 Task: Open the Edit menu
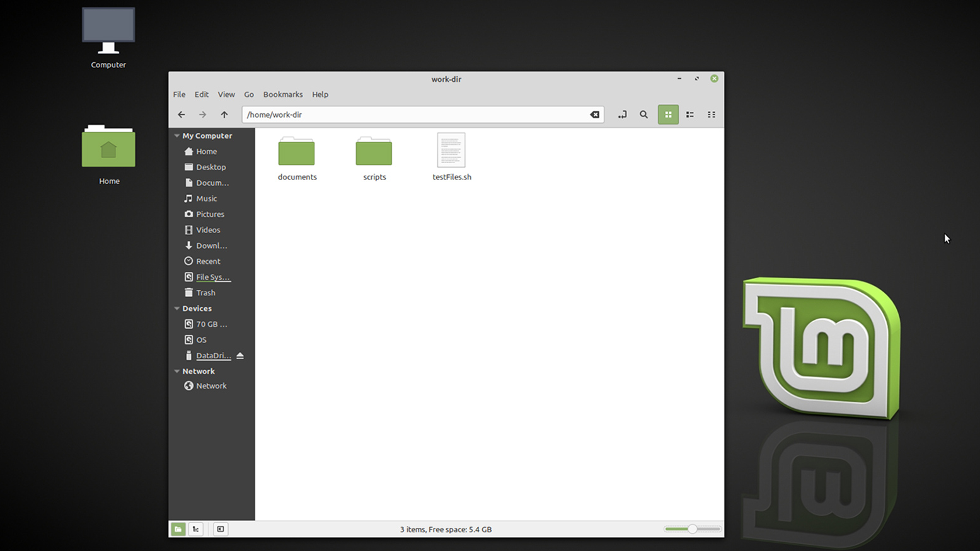click(201, 94)
